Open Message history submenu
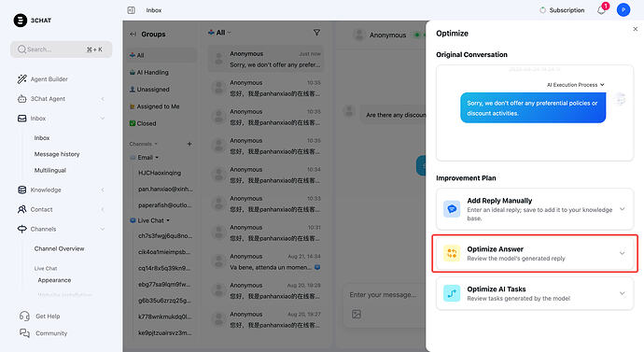The image size is (644, 352). 57,154
